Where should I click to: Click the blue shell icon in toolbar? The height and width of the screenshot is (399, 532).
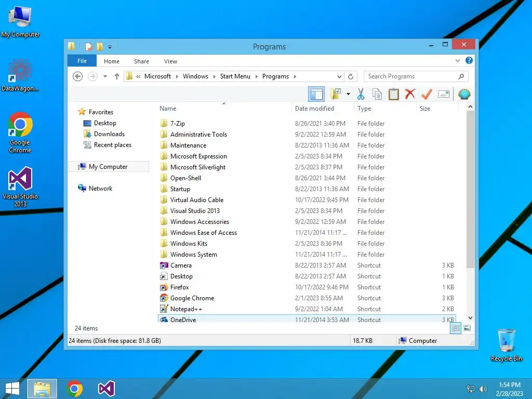pos(464,94)
